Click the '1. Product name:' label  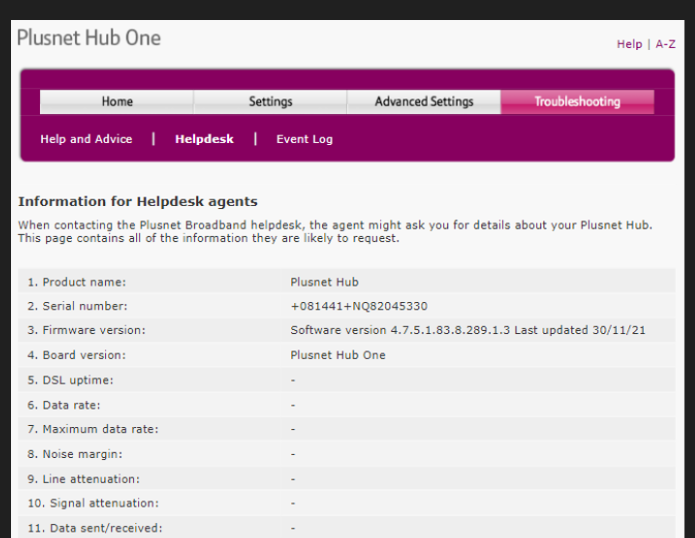tap(77, 282)
